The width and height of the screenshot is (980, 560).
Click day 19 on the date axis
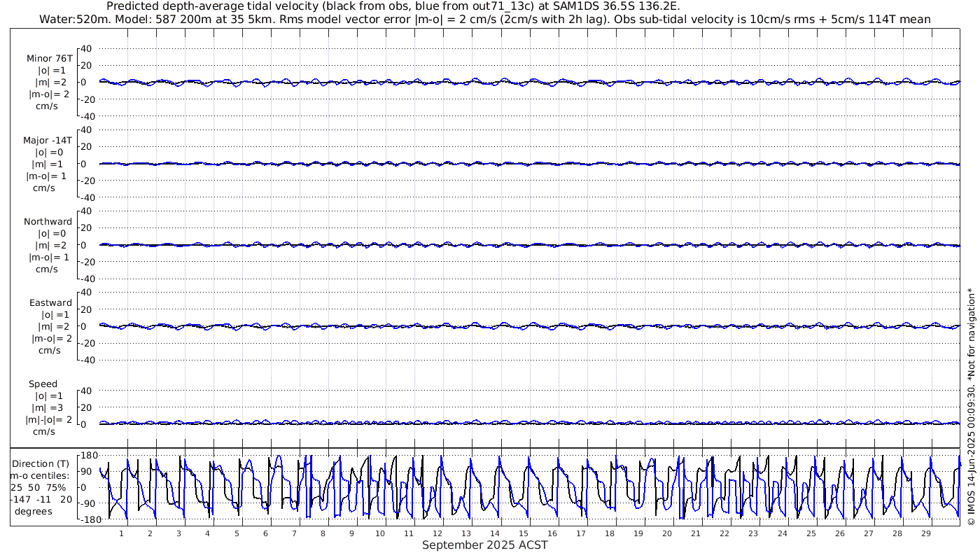click(638, 533)
